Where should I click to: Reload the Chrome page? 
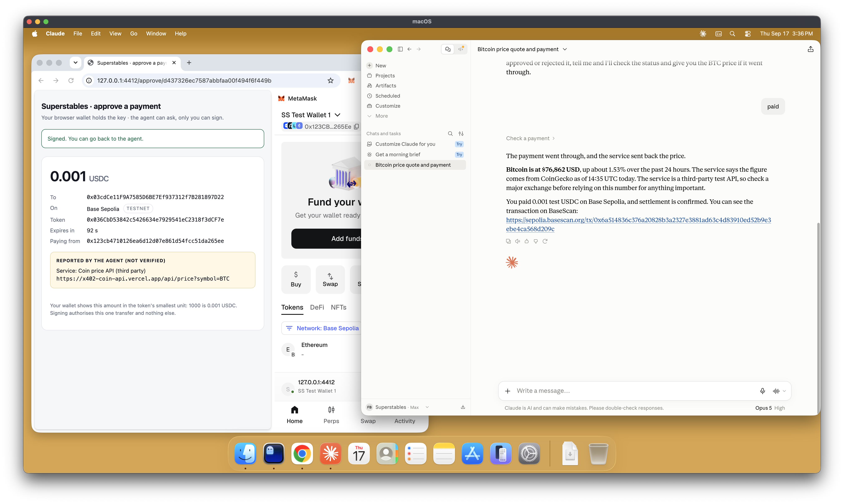point(71,81)
